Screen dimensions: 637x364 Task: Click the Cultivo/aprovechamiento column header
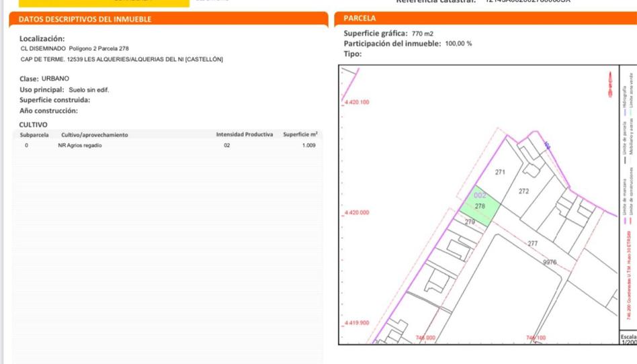point(94,135)
